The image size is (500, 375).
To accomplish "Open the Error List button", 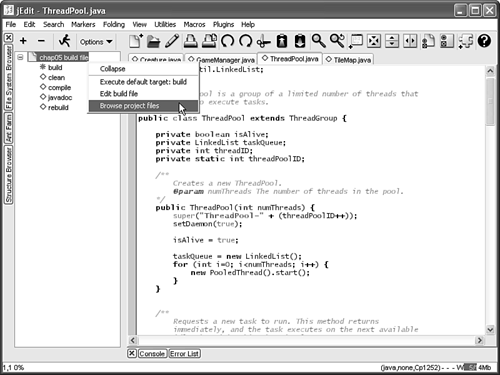I will (184, 354).
